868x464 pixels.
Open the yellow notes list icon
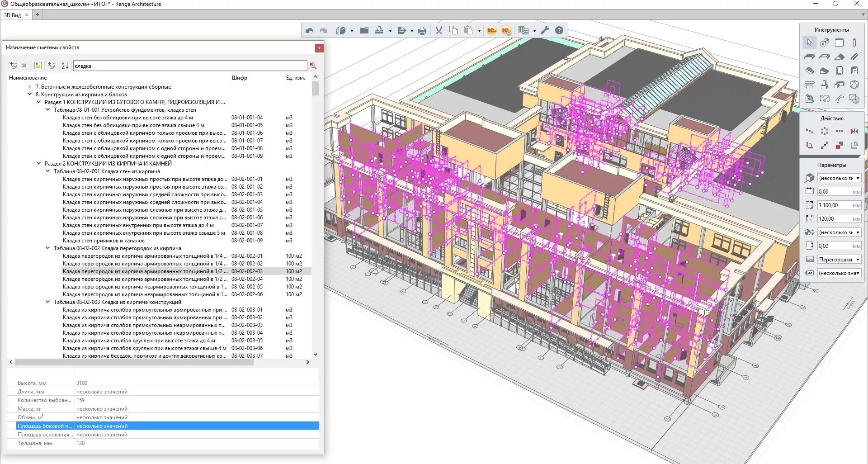[x=38, y=66]
